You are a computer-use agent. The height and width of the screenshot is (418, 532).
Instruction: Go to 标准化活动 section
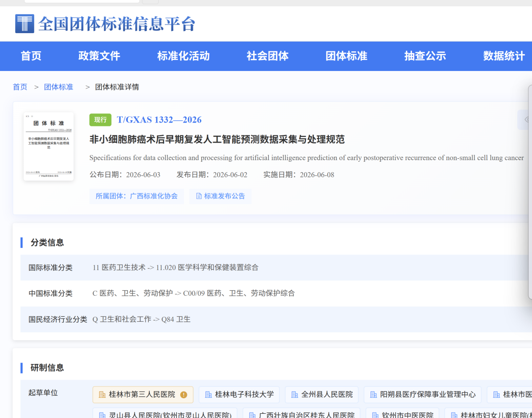pyautogui.click(x=183, y=56)
